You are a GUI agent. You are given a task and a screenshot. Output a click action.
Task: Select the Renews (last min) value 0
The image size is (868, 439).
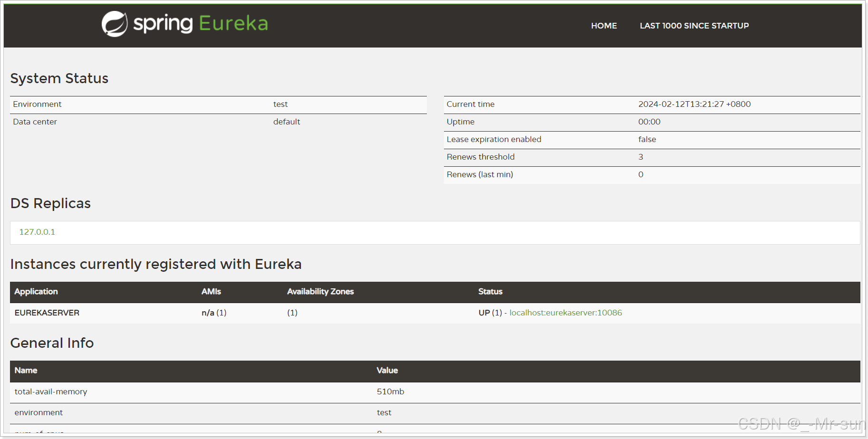641,174
